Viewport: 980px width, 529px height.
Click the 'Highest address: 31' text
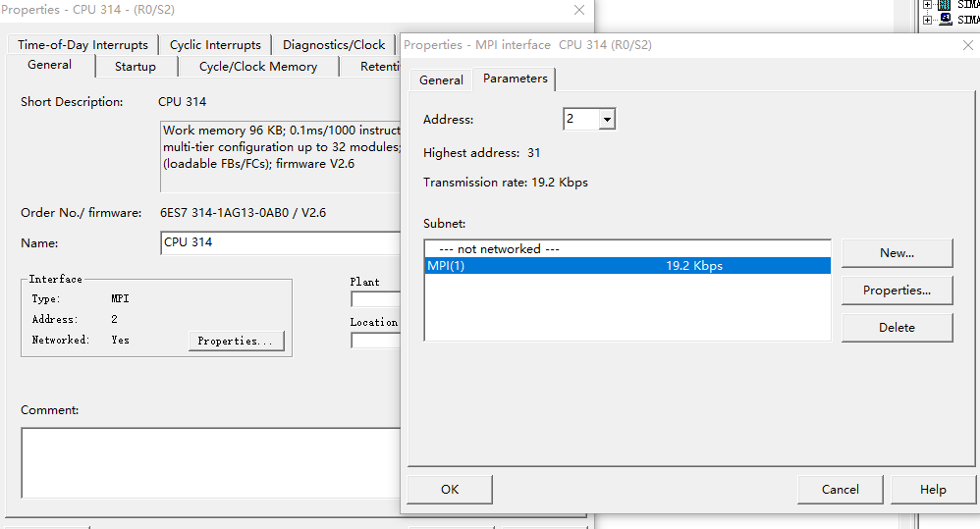click(481, 153)
